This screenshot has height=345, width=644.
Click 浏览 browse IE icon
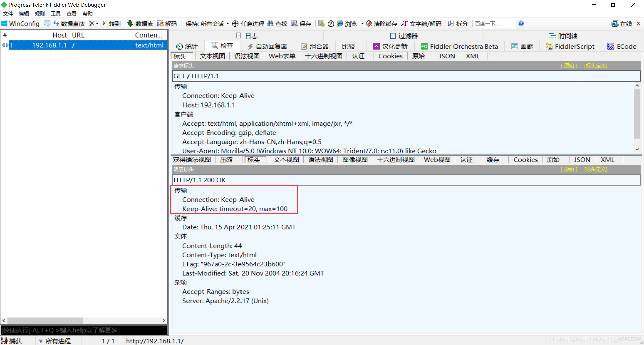[x=347, y=24]
